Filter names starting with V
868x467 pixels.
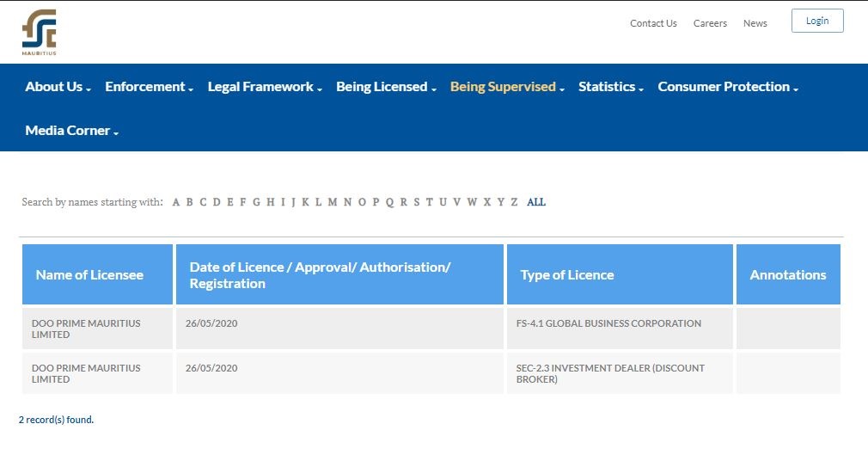tap(456, 202)
